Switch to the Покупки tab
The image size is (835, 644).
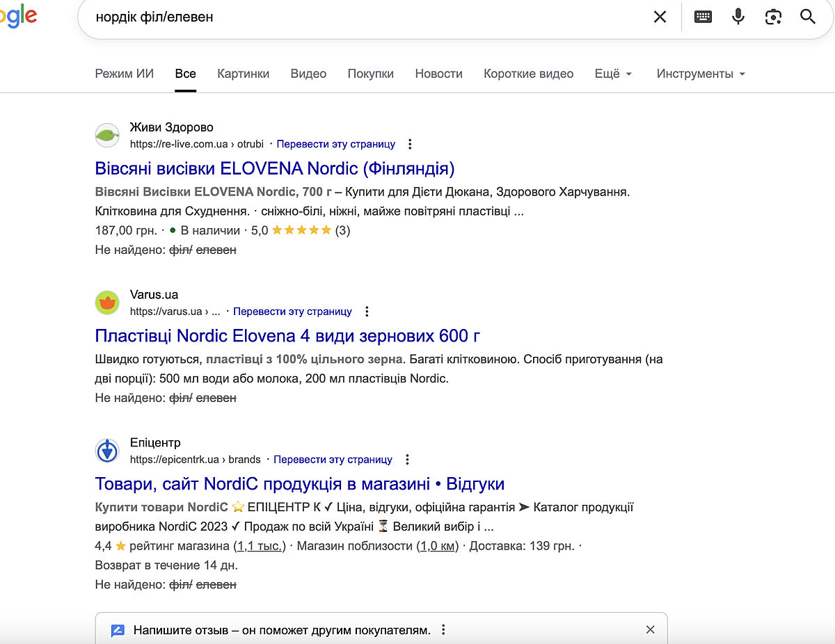pos(370,74)
